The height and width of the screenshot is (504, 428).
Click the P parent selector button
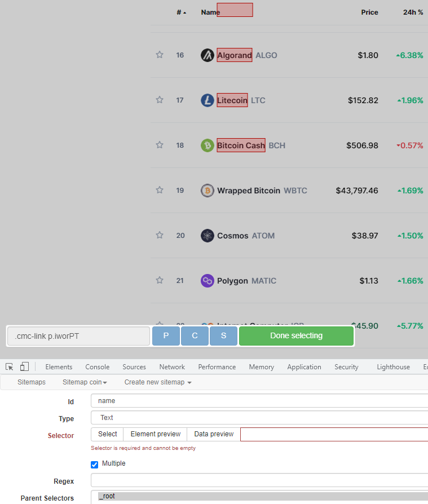click(x=166, y=336)
